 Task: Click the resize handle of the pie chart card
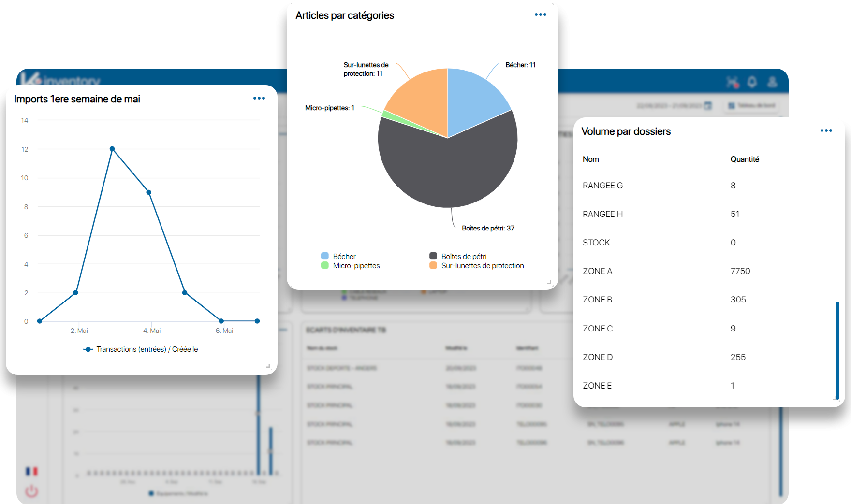click(x=549, y=282)
